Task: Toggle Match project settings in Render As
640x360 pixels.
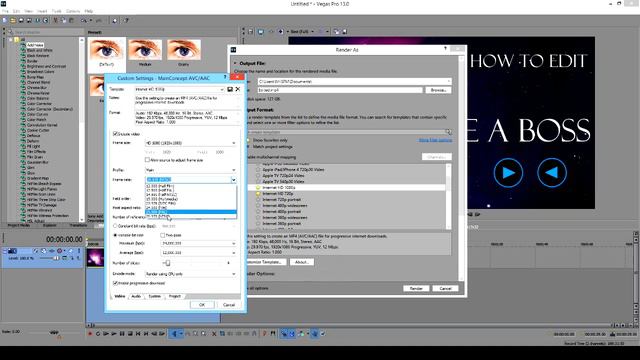Action: 248,147
